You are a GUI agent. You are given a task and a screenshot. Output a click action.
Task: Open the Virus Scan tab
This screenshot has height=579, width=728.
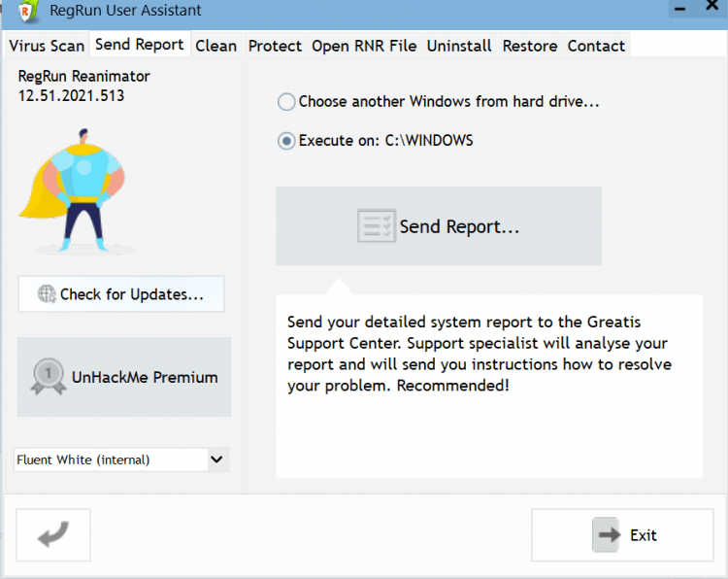coord(47,46)
